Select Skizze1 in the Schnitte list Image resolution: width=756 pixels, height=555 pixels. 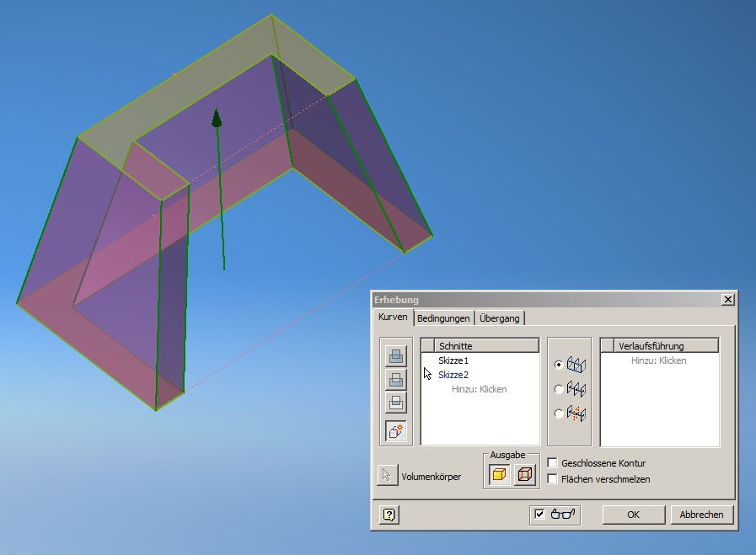pos(453,360)
